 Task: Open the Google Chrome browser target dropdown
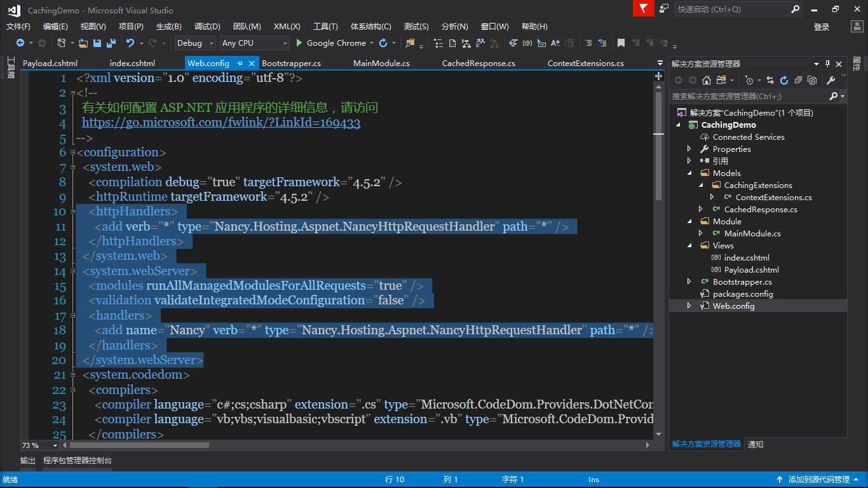tap(372, 43)
